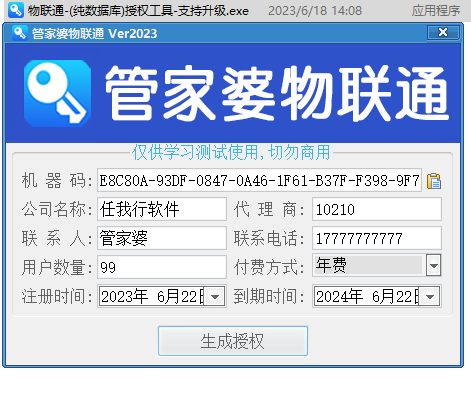
Task: Click the large blue key logo
Action: pos(57,93)
